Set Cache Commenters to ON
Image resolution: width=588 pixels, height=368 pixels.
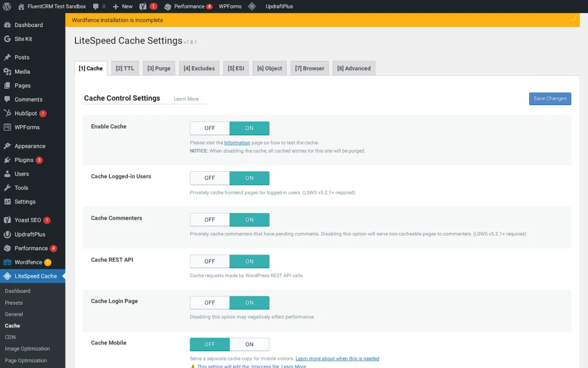pos(249,220)
